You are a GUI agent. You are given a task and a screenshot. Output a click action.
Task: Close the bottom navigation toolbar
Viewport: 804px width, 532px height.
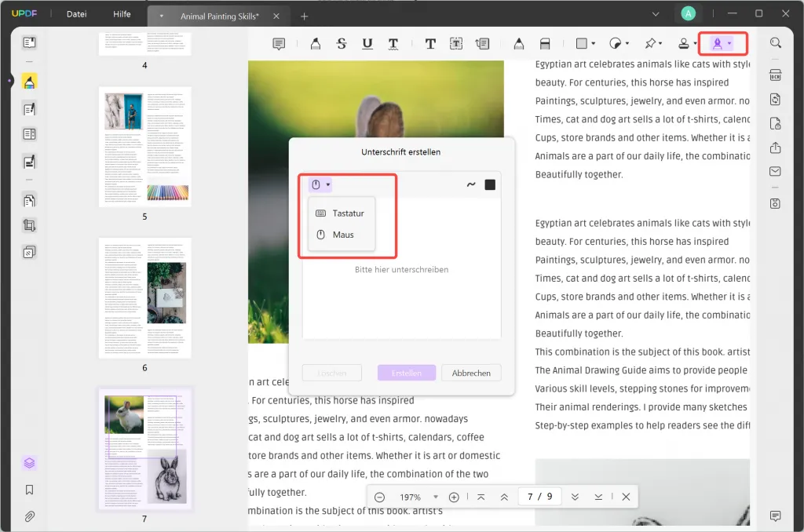coord(626,497)
